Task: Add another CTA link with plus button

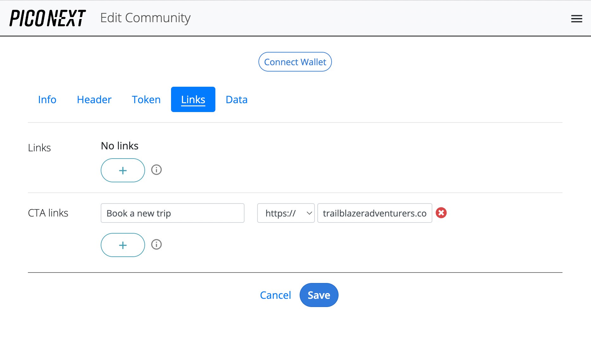Action: click(123, 245)
